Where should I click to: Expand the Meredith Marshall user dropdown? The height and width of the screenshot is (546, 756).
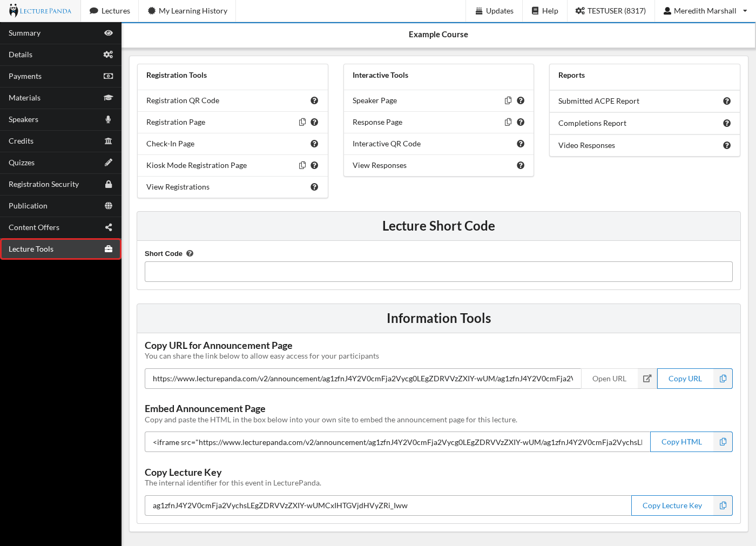pyautogui.click(x=705, y=11)
